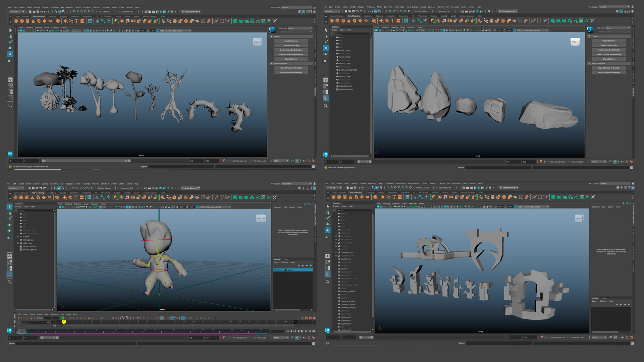Toggle the P playback box of layer1
This screenshot has height=362, width=644.
[x=279, y=270]
